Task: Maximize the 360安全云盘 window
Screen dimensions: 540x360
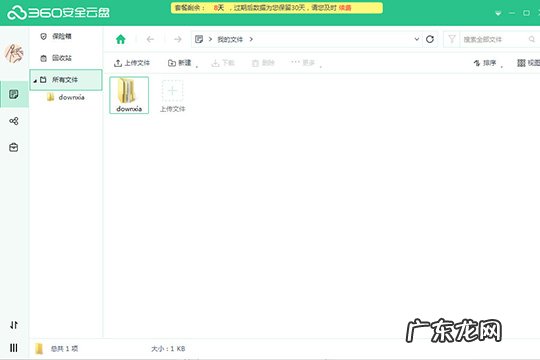Action: [526, 13]
